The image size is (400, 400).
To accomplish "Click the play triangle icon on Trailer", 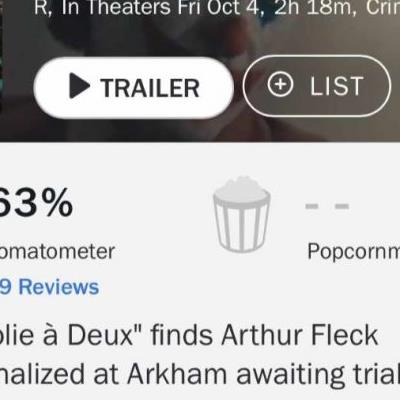I will [79, 86].
